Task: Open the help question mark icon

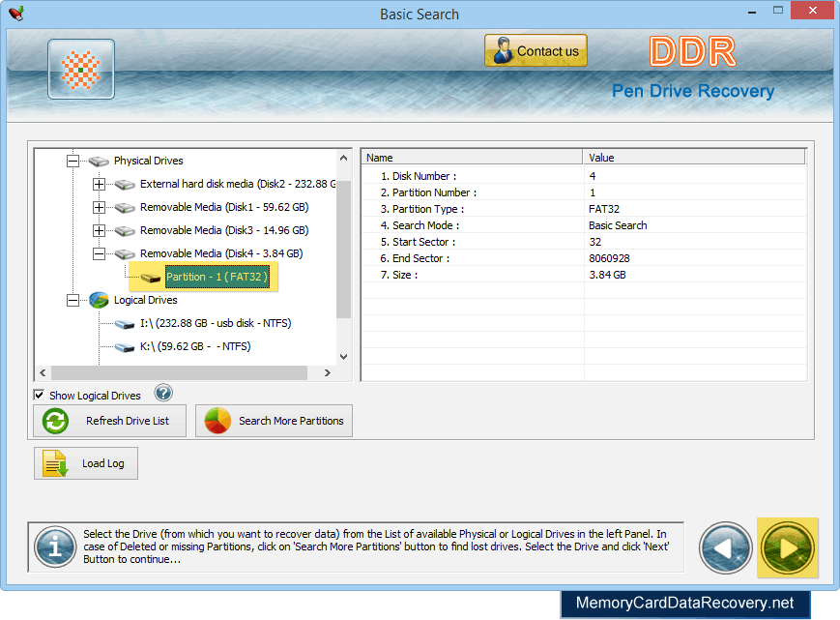Action: coord(162,394)
